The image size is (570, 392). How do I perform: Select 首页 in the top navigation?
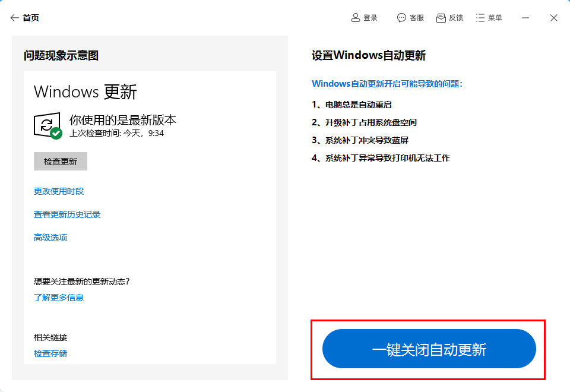(31, 18)
